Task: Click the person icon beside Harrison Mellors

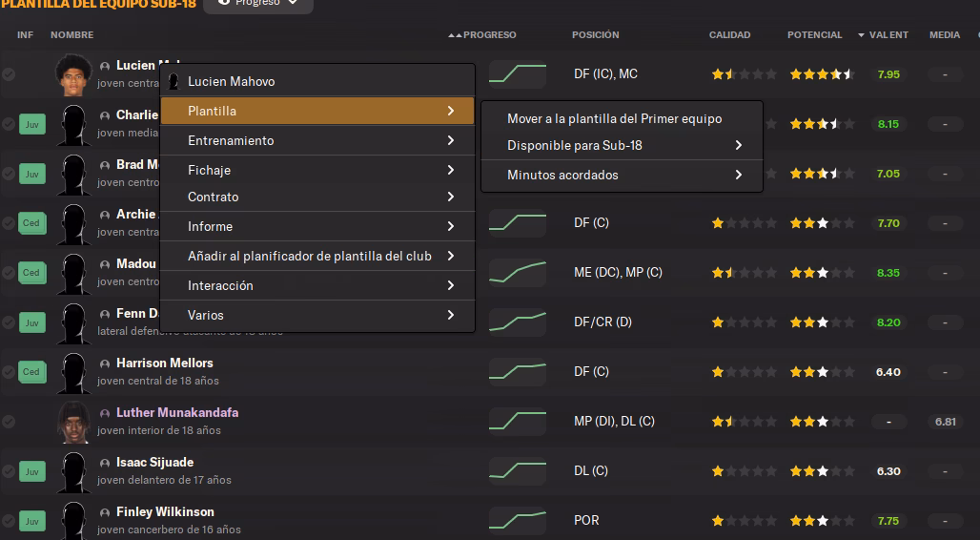Action: pyautogui.click(x=105, y=363)
